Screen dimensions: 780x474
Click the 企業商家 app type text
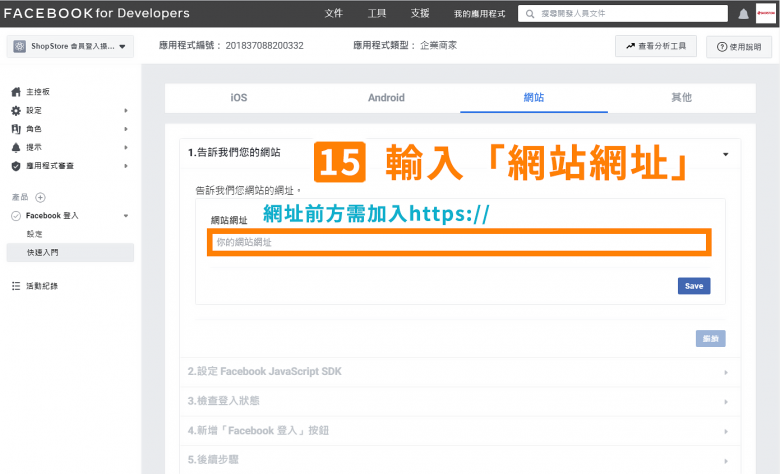[x=438, y=46]
